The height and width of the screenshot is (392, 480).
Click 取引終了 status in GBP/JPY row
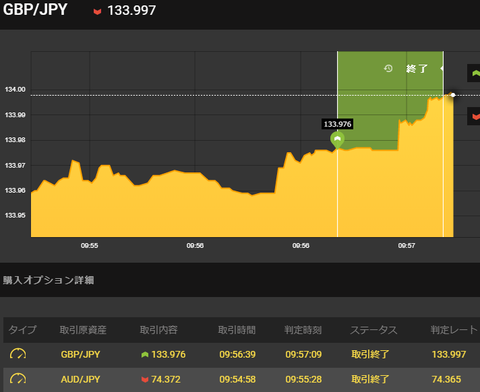click(x=370, y=354)
